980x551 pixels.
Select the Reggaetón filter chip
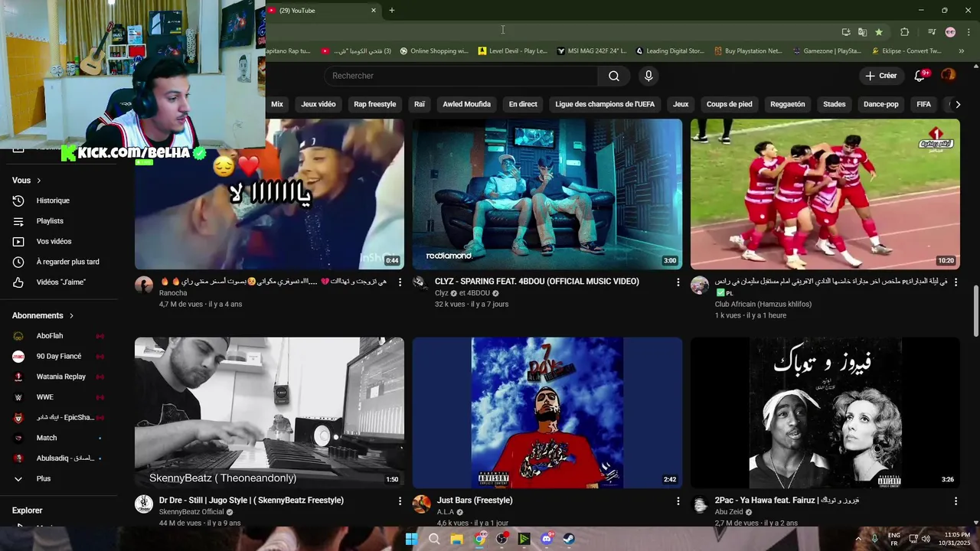coord(788,104)
